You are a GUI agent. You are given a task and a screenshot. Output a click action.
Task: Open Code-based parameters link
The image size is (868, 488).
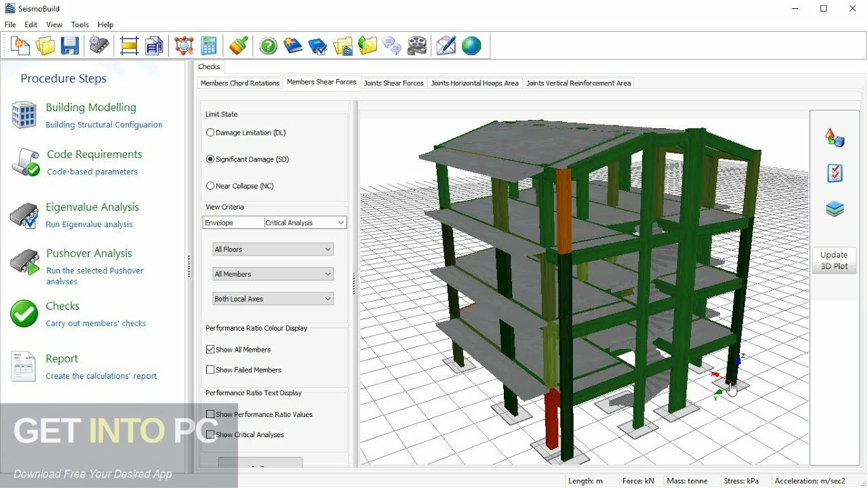(x=92, y=171)
